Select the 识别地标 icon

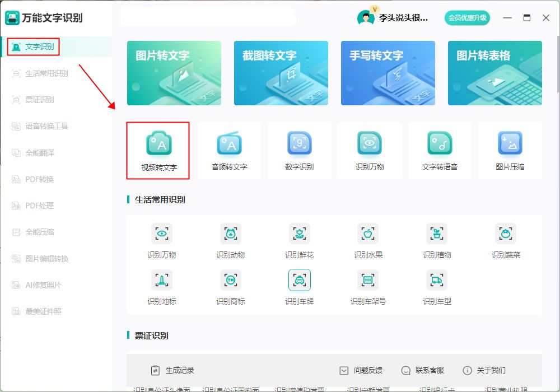162,280
